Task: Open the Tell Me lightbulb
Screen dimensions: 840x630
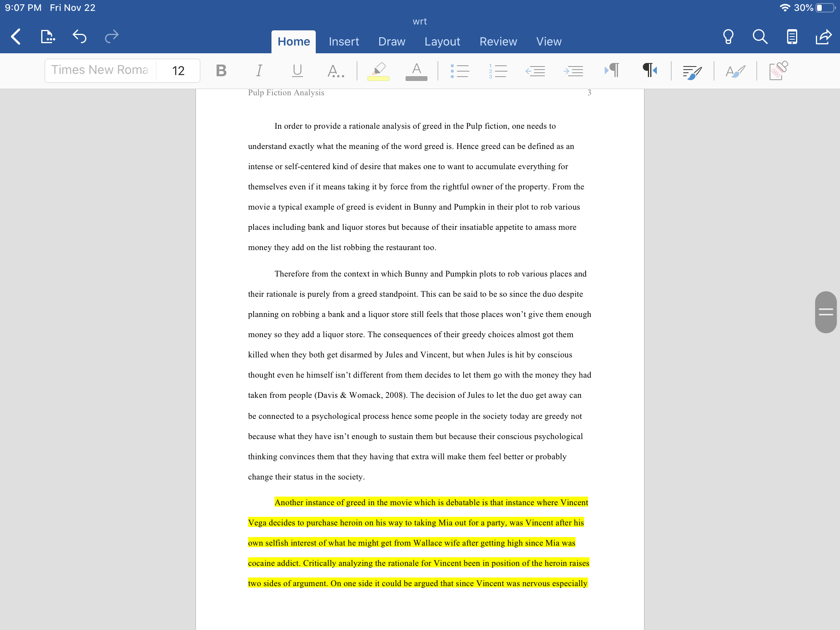Action: (728, 37)
